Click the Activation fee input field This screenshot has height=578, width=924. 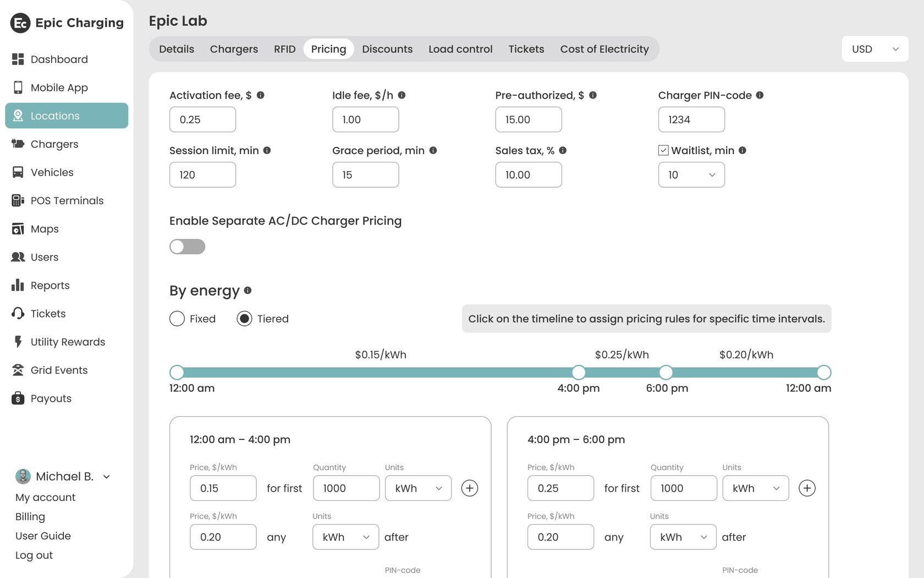[202, 119]
